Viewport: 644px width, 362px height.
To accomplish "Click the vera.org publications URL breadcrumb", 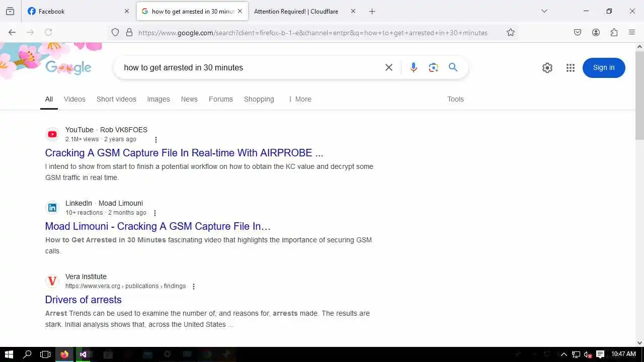I will (126, 286).
